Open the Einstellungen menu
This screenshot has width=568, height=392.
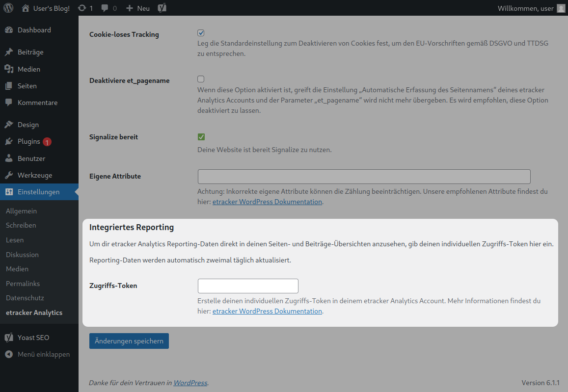(x=39, y=192)
